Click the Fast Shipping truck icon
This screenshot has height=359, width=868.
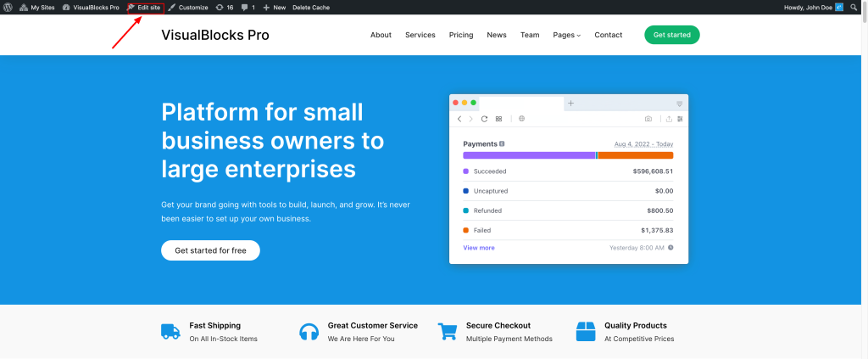coord(170,331)
